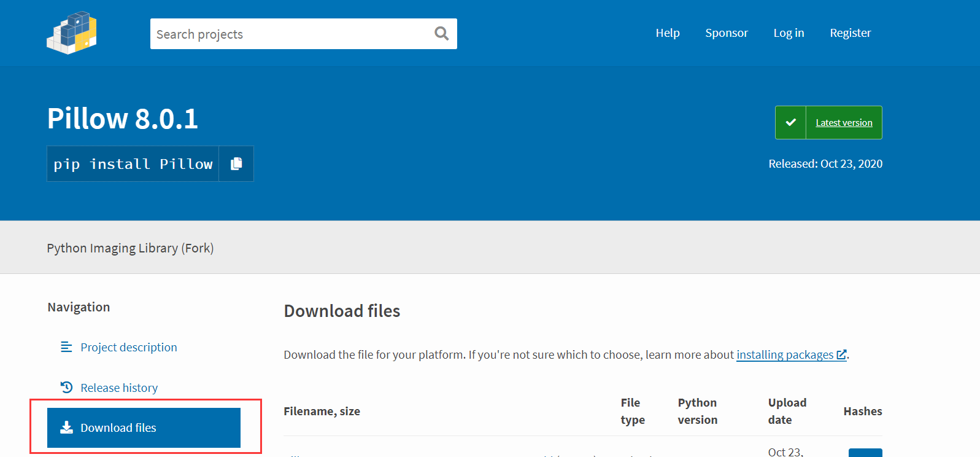The image size is (980, 457).
Task: Open the Help page
Action: (x=668, y=33)
